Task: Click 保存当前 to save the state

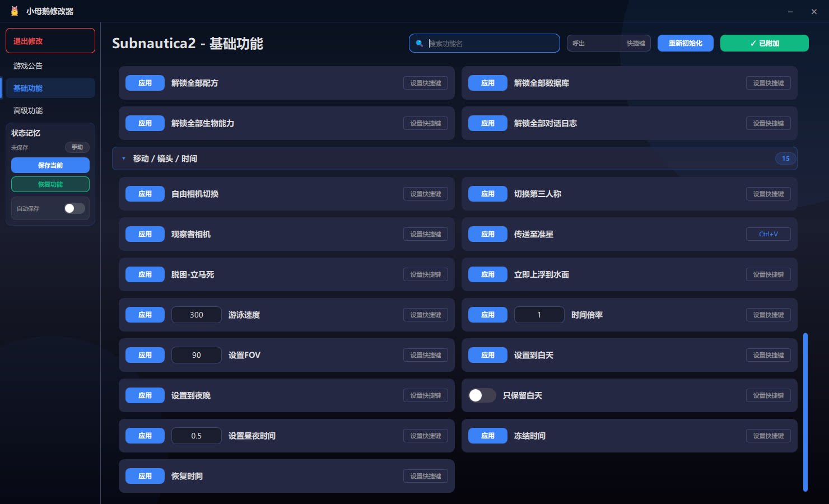Action: 50,165
